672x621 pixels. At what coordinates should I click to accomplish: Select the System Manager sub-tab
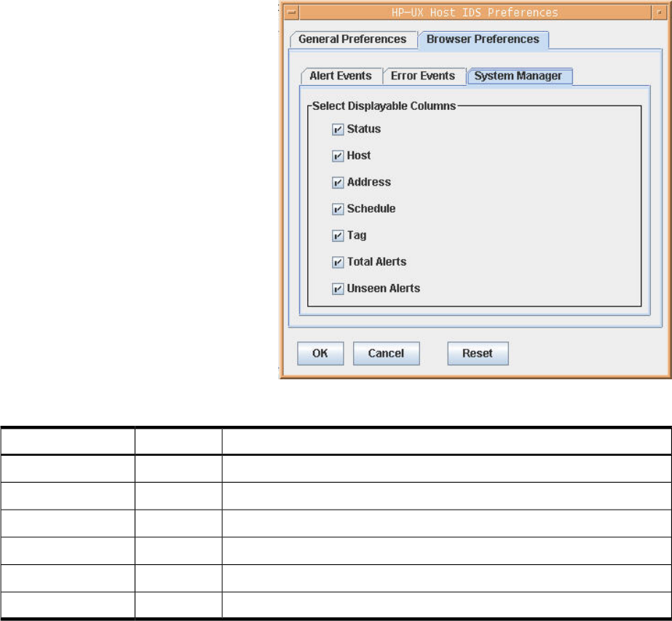tap(518, 76)
